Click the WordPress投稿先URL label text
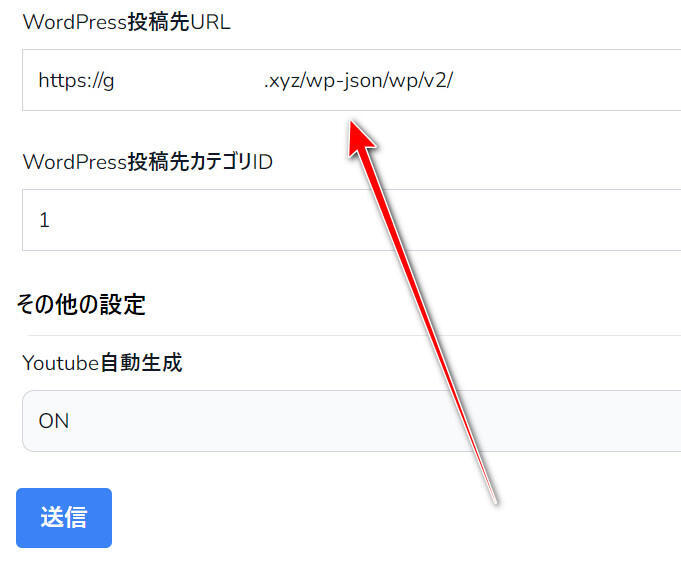The height and width of the screenshot is (562, 681). pos(126,22)
